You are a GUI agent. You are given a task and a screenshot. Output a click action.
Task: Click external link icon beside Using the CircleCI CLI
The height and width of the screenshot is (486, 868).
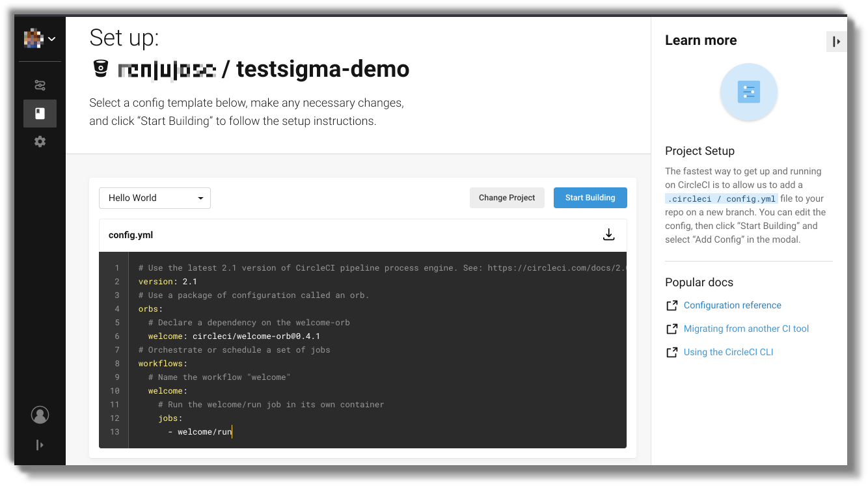click(x=671, y=353)
